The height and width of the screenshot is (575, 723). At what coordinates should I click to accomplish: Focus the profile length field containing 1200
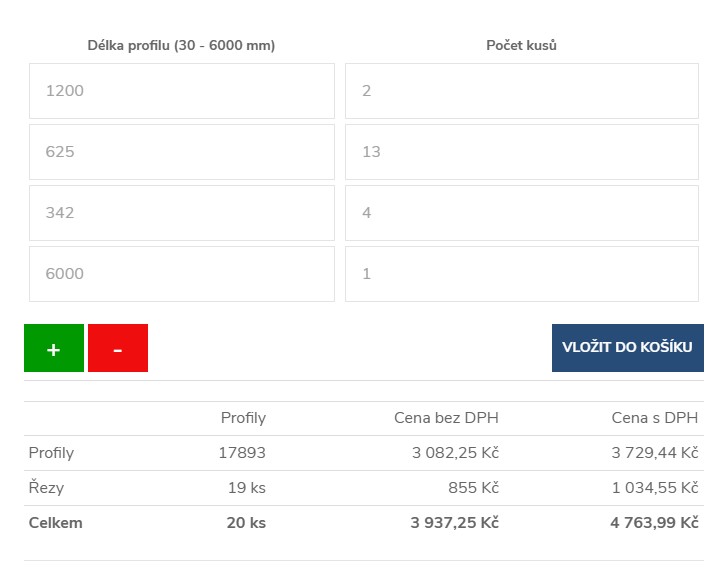pyautogui.click(x=182, y=91)
